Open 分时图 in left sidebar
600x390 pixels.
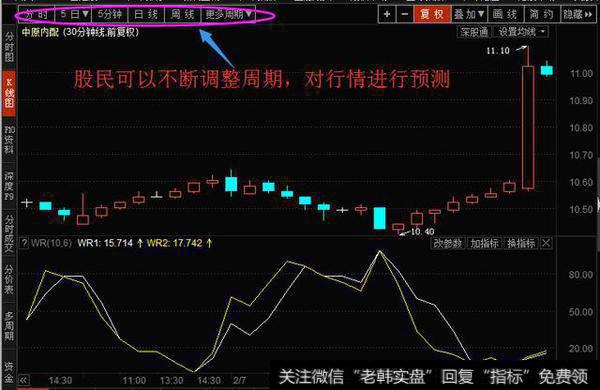click(x=8, y=47)
